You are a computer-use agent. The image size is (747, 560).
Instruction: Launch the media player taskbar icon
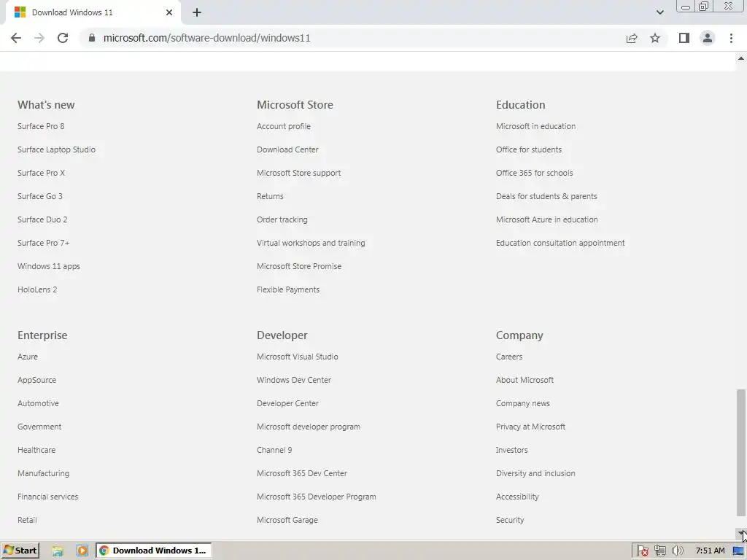82,551
